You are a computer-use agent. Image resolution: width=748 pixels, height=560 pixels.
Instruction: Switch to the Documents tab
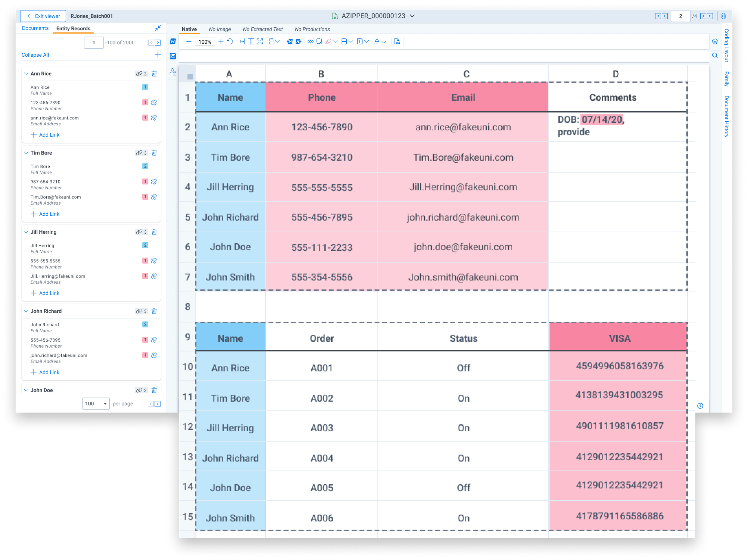tap(35, 28)
